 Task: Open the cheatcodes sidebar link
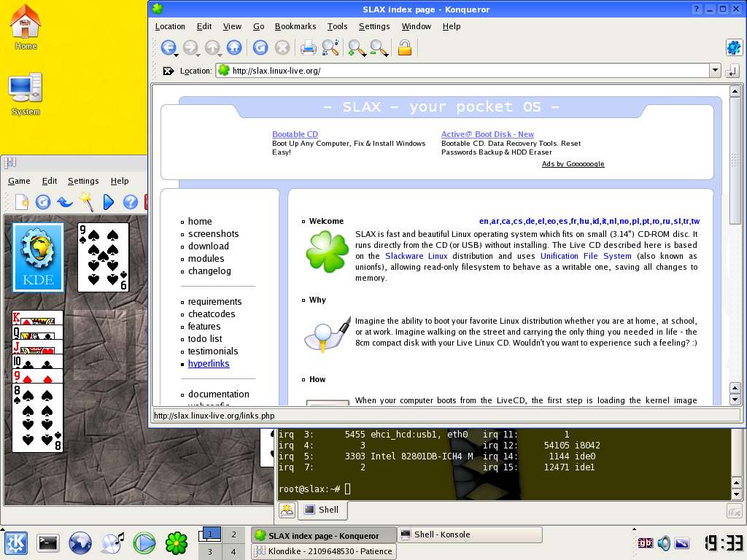point(212,314)
